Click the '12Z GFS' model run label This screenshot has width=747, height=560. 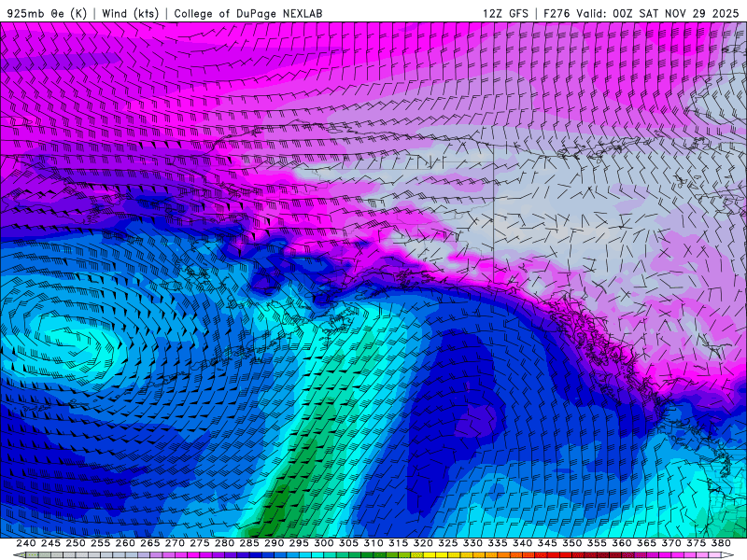[505, 13]
